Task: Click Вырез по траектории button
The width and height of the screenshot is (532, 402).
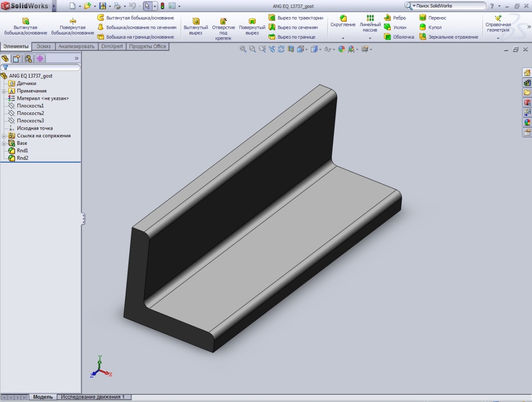Action: pyautogui.click(x=296, y=17)
